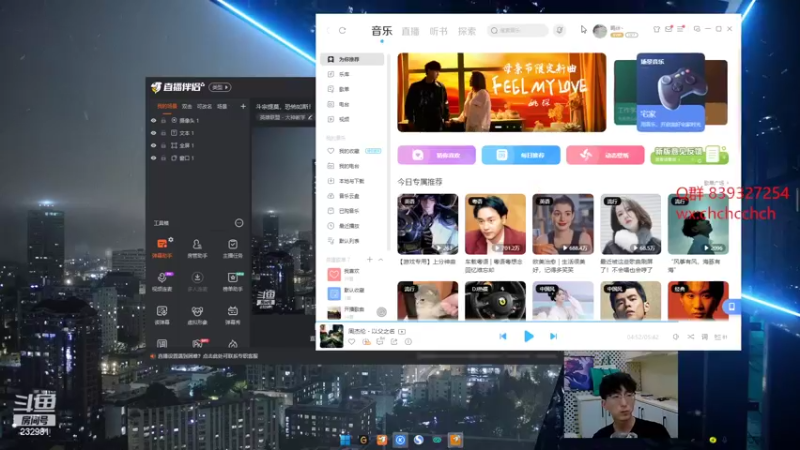Open 乐库 in the music player sidebar
Viewport: 800px width, 450px height.
pos(344,74)
